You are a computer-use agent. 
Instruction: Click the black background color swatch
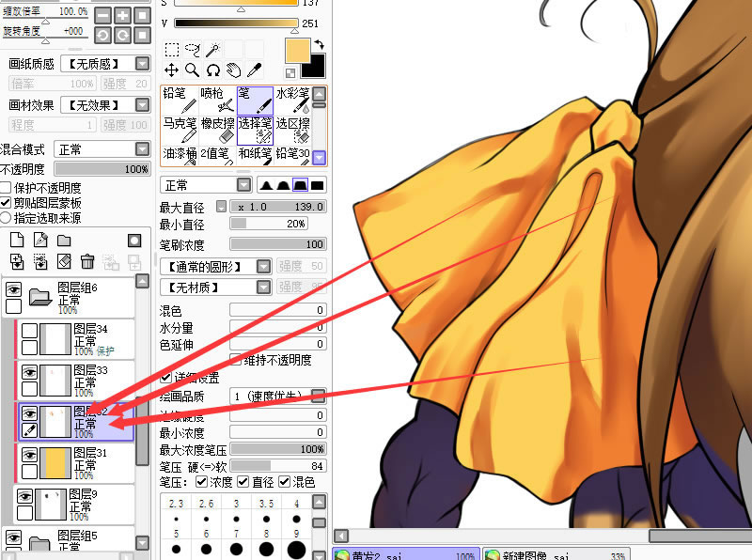coord(314,66)
